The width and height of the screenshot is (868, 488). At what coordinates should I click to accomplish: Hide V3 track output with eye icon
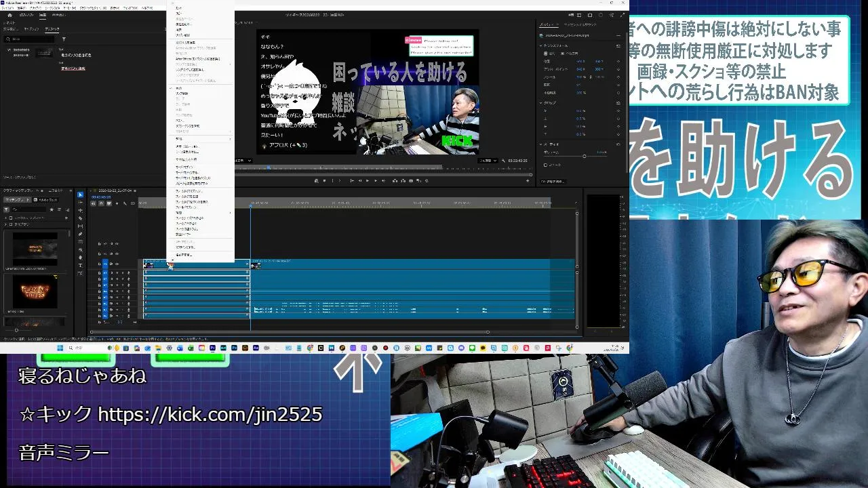(117, 244)
